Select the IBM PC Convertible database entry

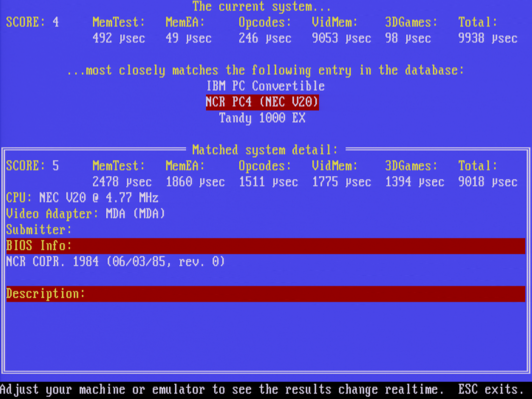[x=265, y=86]
